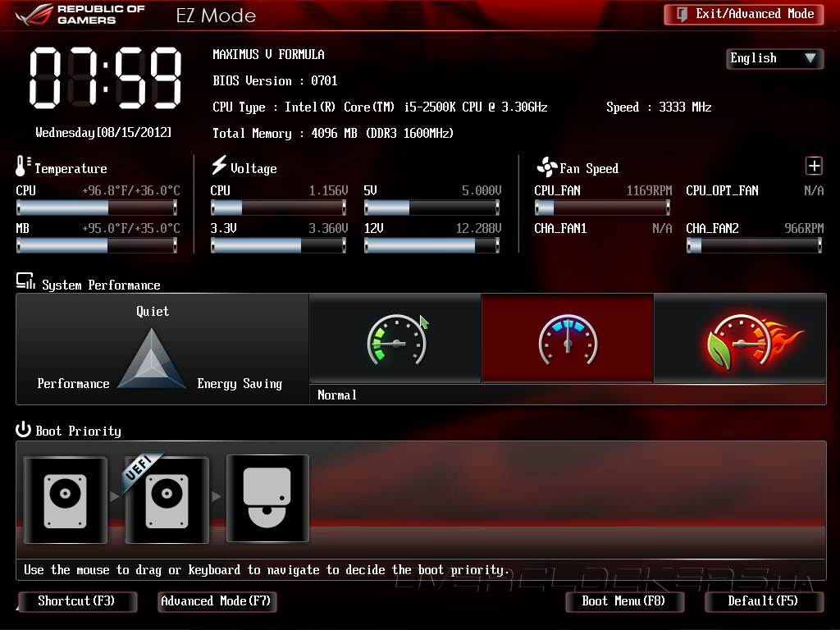Click the MAXIMUS V FORMULA board name
The width and height of the screenshot is (840, 630).
268,55
